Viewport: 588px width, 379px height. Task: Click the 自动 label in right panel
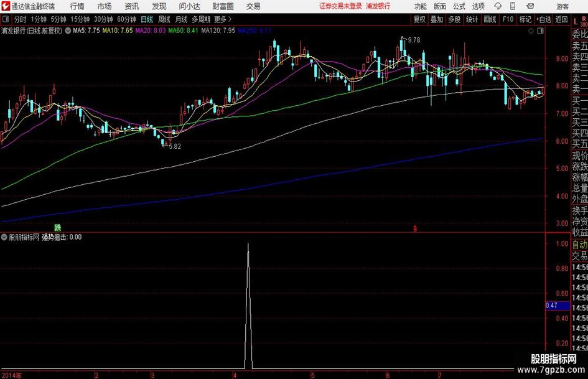pos(580,245)
